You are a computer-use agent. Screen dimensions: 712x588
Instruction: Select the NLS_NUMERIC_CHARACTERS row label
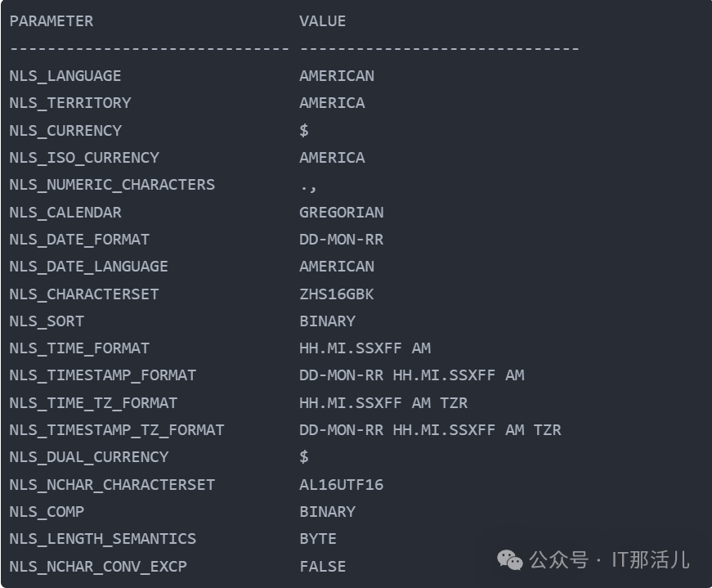click(112, 185)
